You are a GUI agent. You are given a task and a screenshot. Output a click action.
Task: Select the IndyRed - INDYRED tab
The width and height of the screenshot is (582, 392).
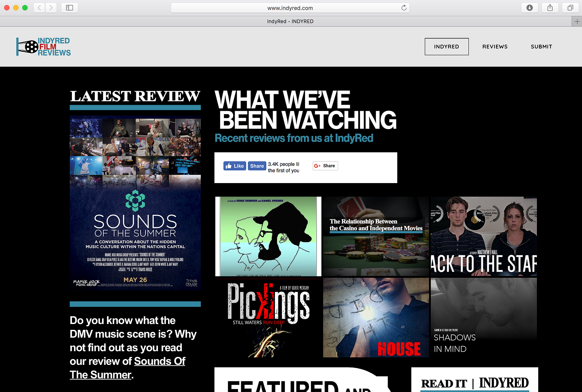point(290,21)
